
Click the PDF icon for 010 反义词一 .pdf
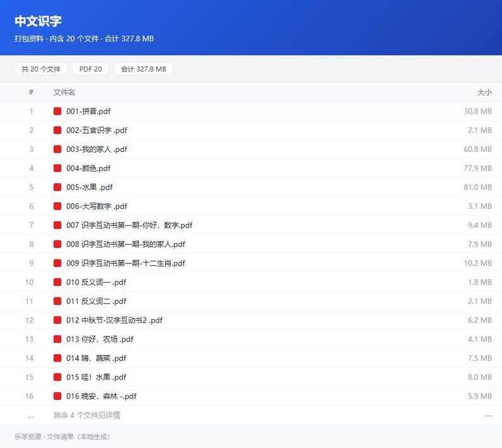58,282
